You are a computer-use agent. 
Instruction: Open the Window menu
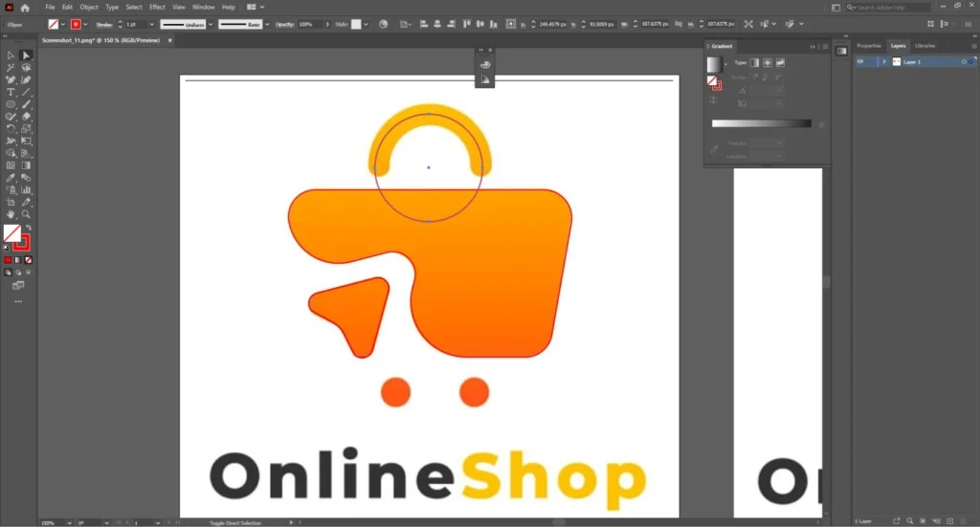coord(203,7)
